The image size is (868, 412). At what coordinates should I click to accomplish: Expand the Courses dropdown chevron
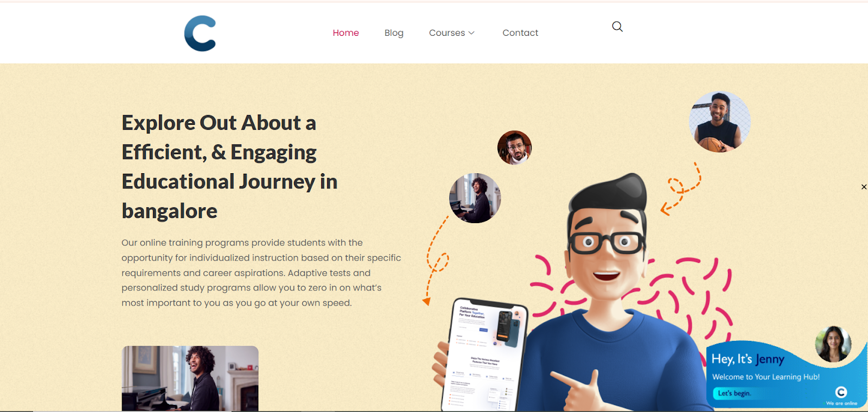coord(471,33)
